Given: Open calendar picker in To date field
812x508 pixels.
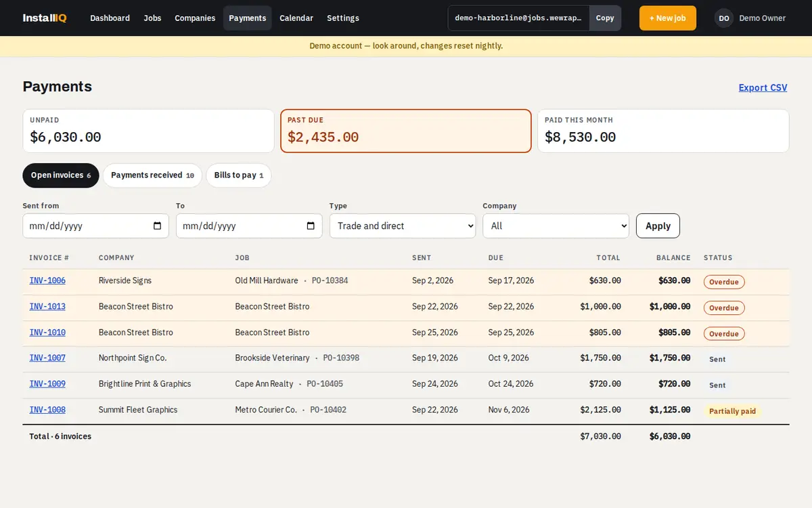Looking at the screenshot, I should [x=311, y=226].
